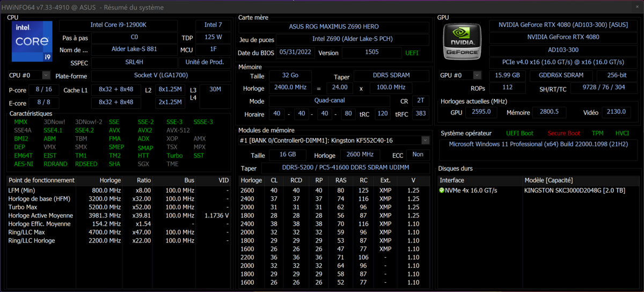This screenshot has width=644, height=292.
Task: Select the P-core 8 / 16 count
Action: tap(44, 90)
